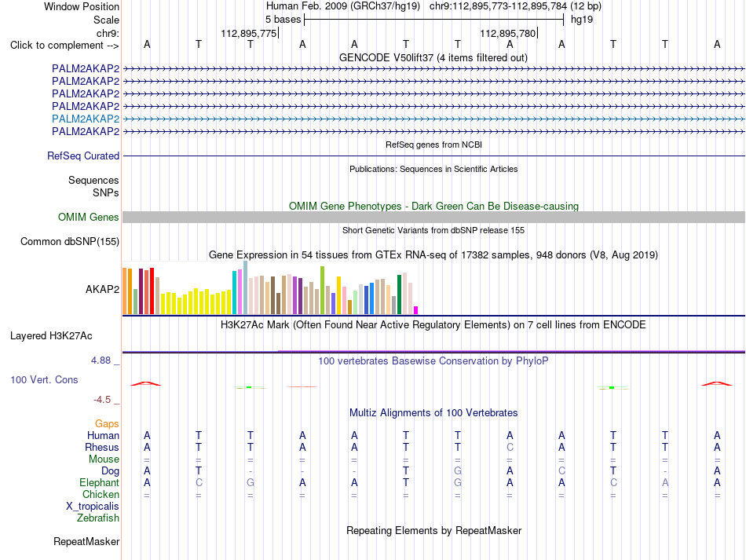This screenshot has width=746, height=560.
Task: Open 'Multiz Alignments of 100 Vertebrates' title
Action: 433,413
